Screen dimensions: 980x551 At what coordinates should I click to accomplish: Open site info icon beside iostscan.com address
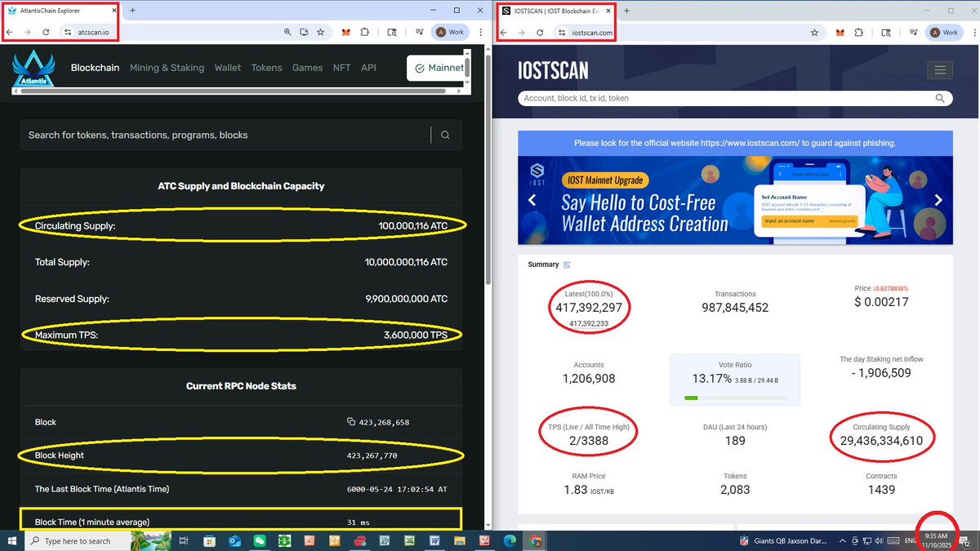click(x=561, y=33)
